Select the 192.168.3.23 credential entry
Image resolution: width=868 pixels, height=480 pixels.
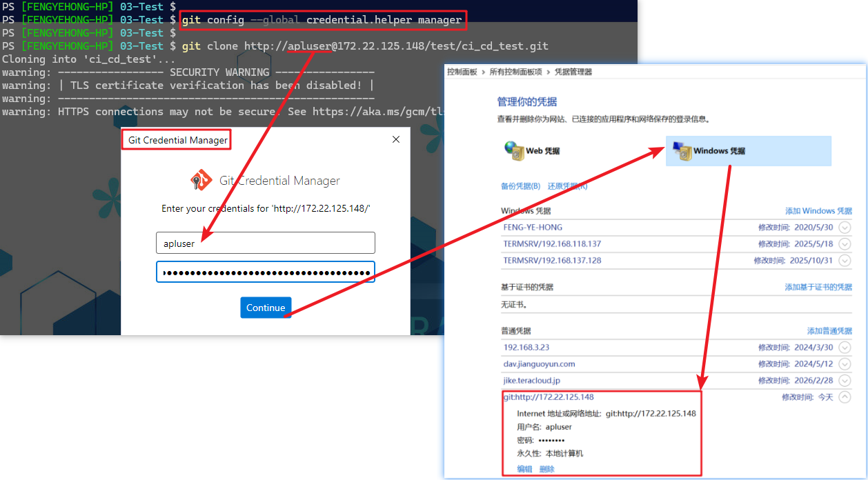[526, 348]
